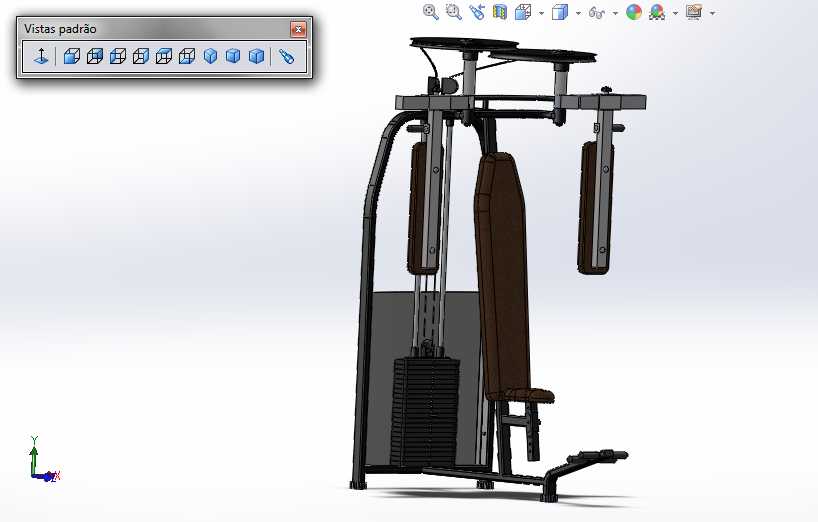Click the Apply Scene icon
This screenshot has width=818, height=522.
(x=657, y=12)
